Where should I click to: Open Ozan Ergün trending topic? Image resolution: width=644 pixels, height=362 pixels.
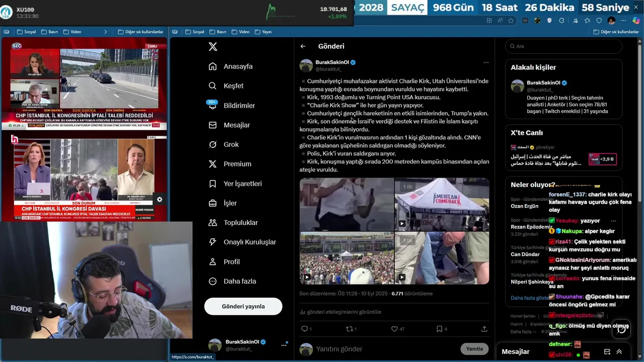(524, 206)
